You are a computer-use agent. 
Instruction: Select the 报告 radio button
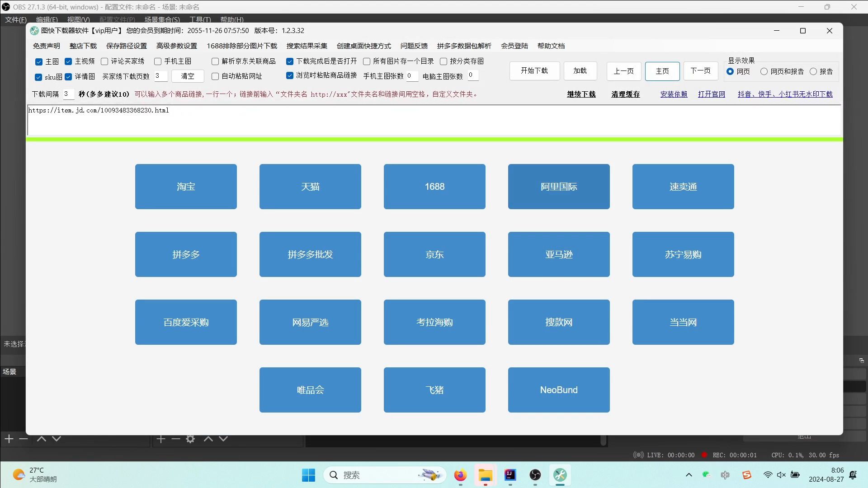[813, 71]
